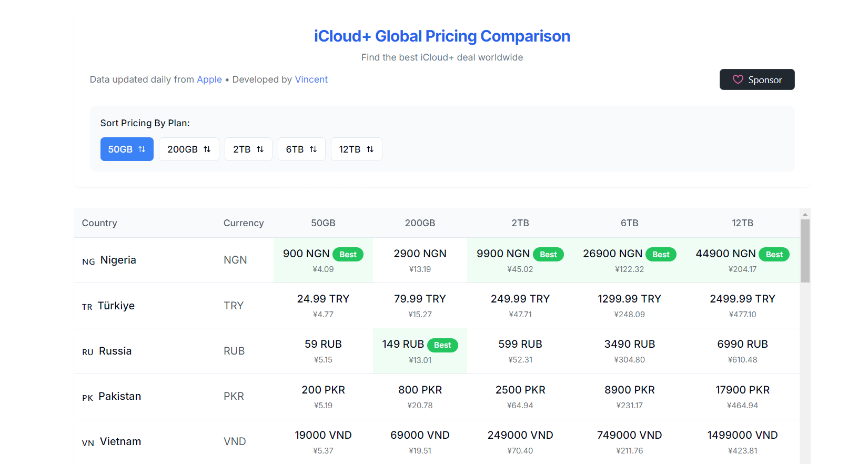Click the ¥4.09 converted price under 900 NGN
This screenshot has height=464, width=868.
coord(323,269)
